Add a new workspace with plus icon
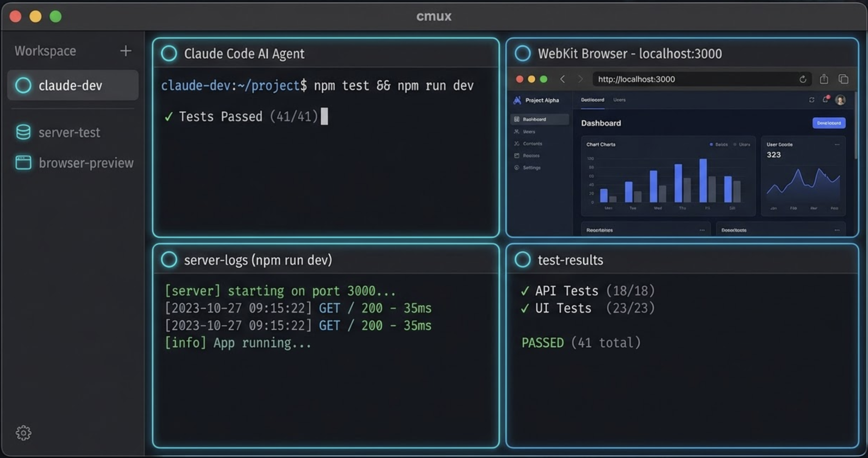 [x=126, y=51]
